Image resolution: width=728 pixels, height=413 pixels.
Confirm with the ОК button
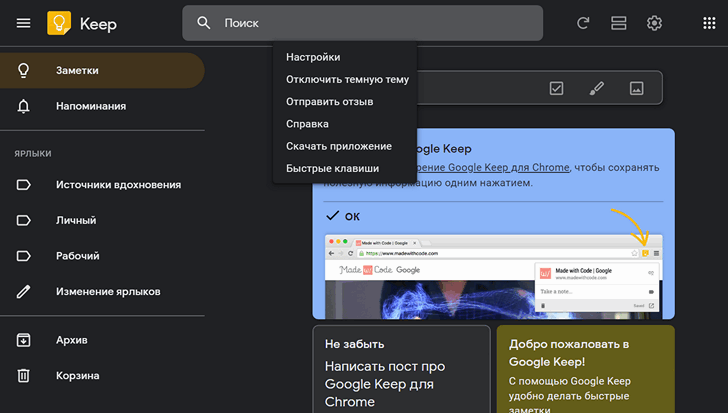click(343, 217)
